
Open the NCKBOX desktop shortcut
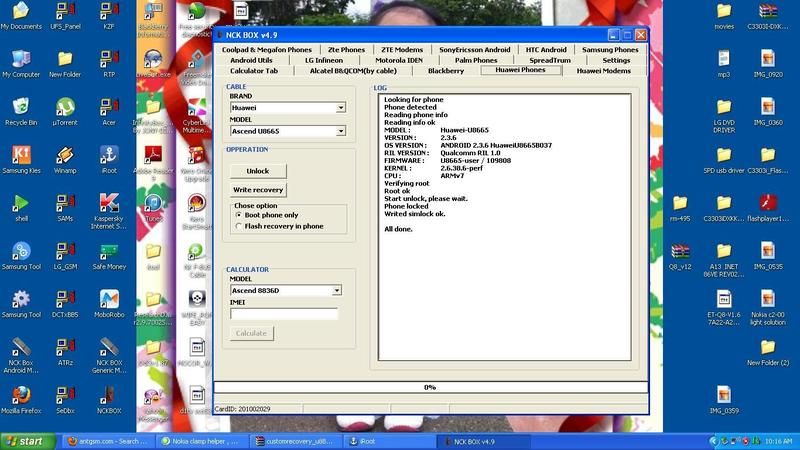[109, 395]
